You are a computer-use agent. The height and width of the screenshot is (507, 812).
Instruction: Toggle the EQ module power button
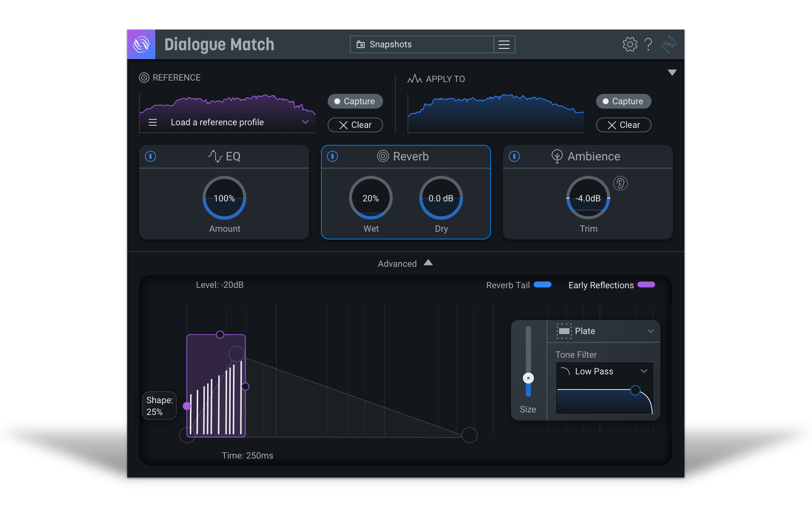click(150, 156)
